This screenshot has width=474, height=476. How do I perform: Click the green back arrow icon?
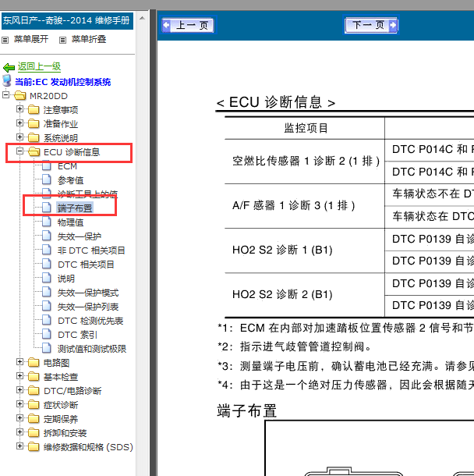click(x=9, y=67)
